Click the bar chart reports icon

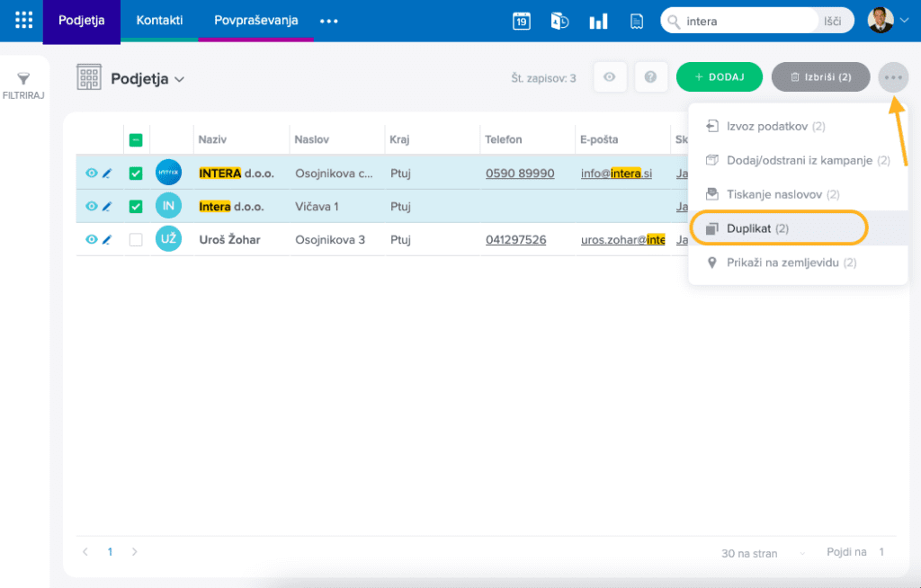[x=598, y=22]
